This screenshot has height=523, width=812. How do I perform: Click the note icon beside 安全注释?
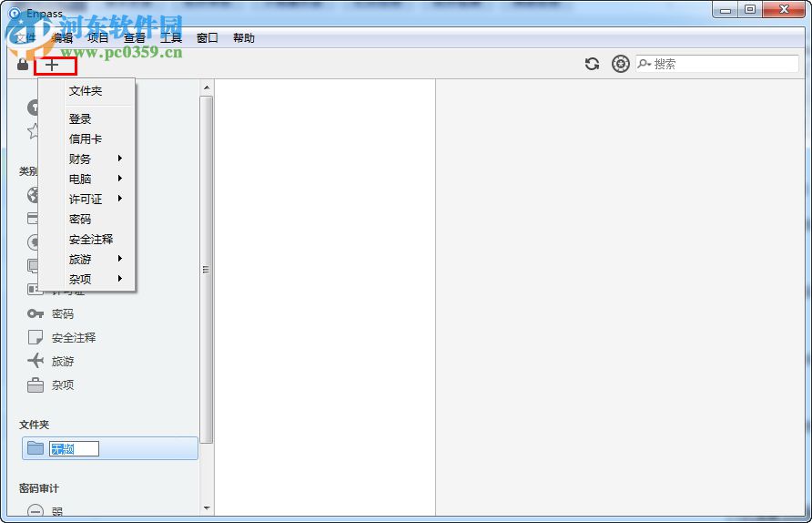[x=36, y=337]
